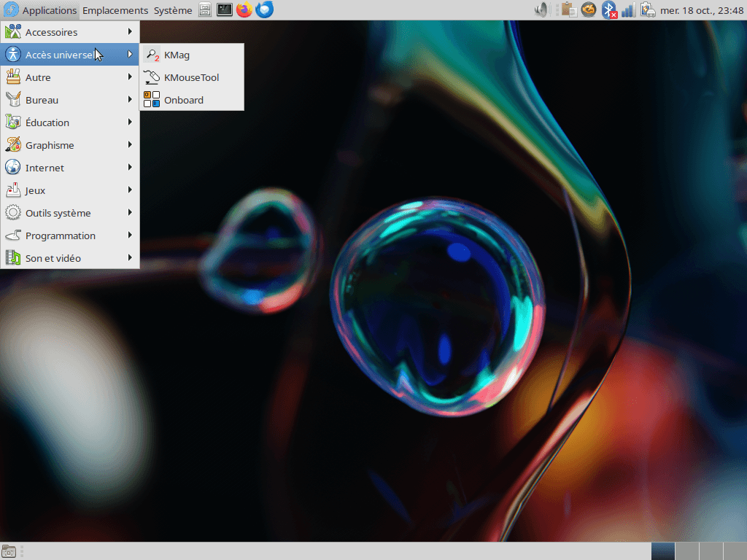This screenshot has height=560, width=747.
Task: Open the battery power manager icon
Action: tap(648, 10)
